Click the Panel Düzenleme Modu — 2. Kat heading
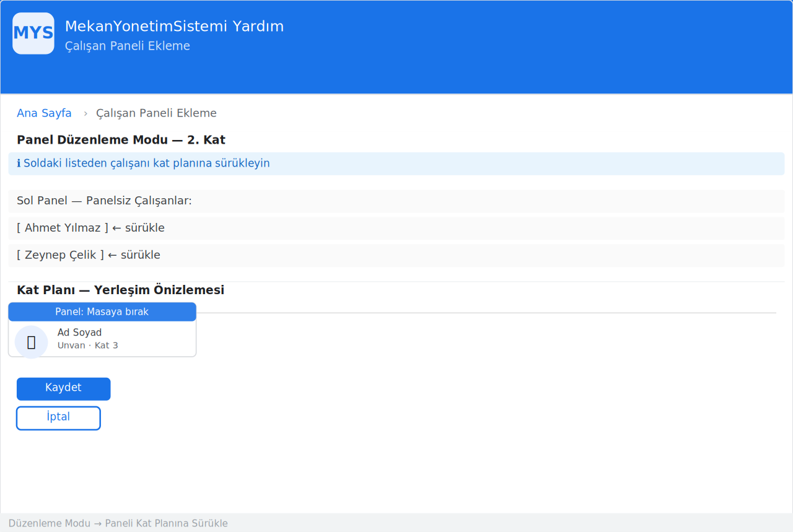Screen dimensions: 793x532 [x=121, y=140]
